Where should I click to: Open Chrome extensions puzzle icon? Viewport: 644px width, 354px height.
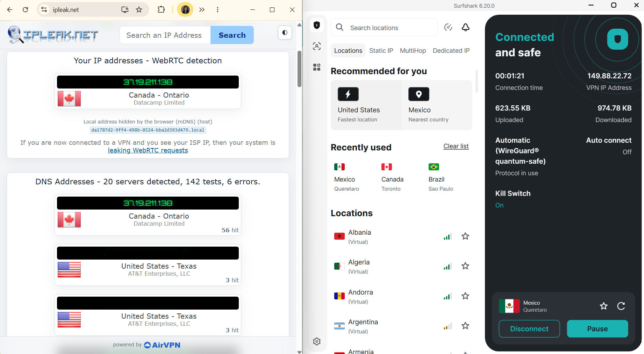tap(161, 9)
